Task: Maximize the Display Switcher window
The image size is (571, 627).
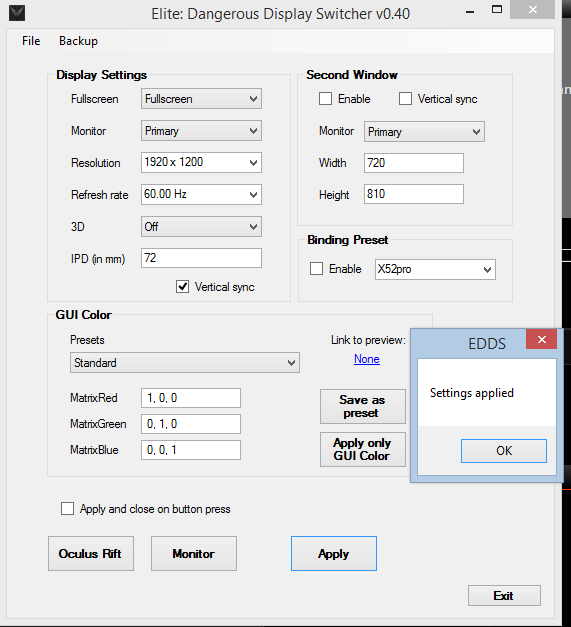Action: [x=497, y=10]
